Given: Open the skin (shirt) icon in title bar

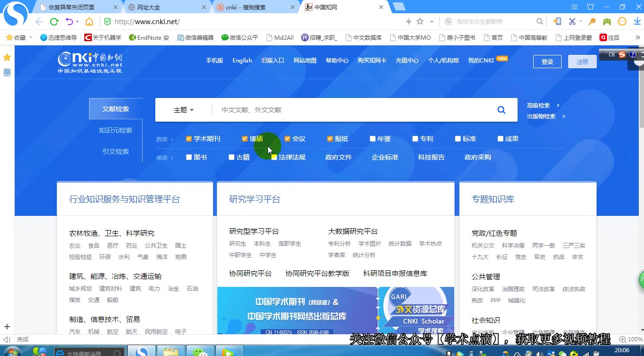Looking at the screenshot, I should (590, 7).
